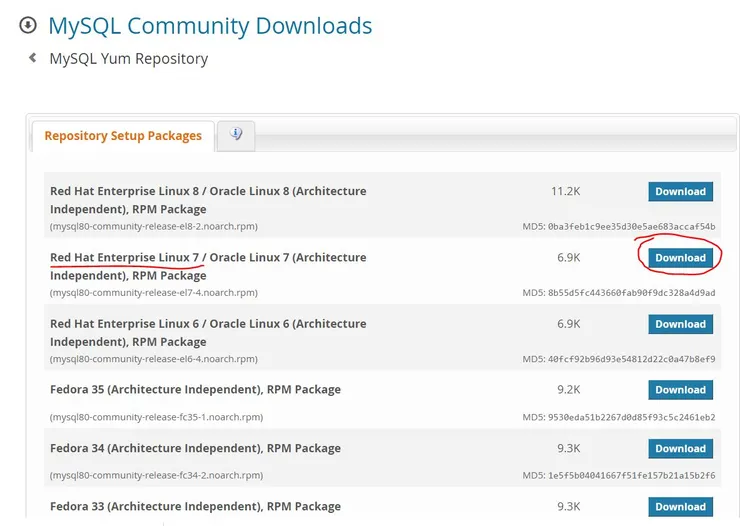Click the Fedora 35 package title text
The height and width of the screenshot is (526, 740).
(x=195, y=390)
